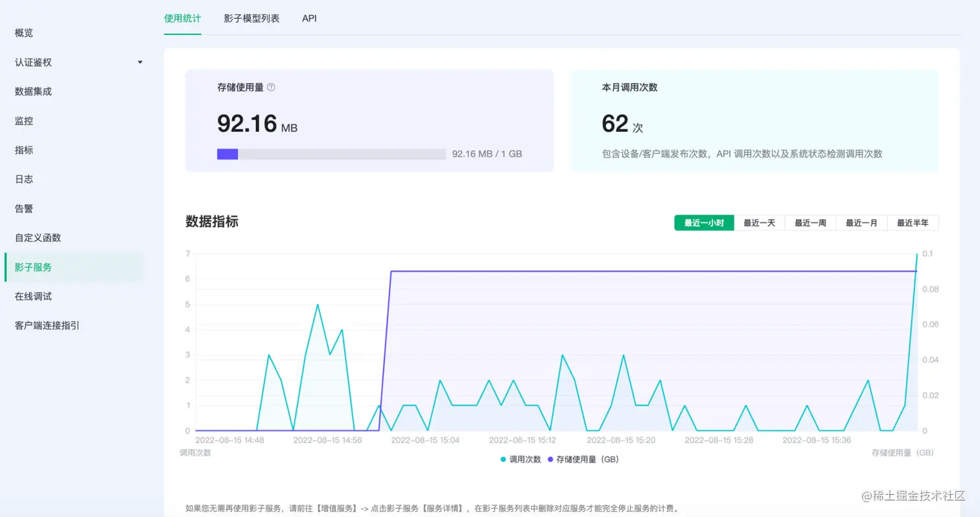Screen dimensions: 980x517
Task: Choose the 最近半年 range option
Action: 913,222
